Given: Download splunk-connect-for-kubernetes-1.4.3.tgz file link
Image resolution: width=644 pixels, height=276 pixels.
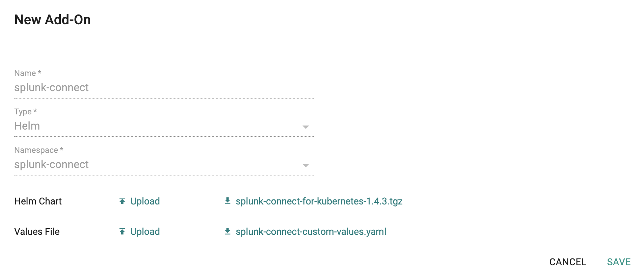Looking at the screenshot, I should [319, 201].
